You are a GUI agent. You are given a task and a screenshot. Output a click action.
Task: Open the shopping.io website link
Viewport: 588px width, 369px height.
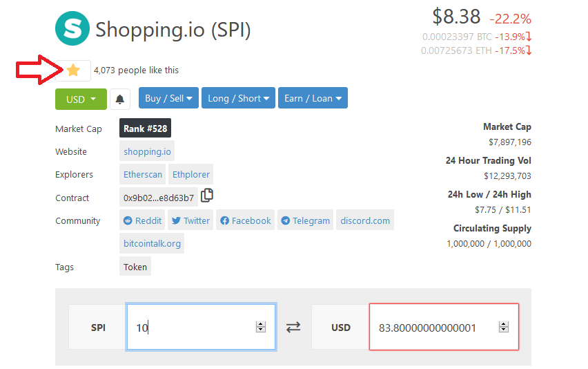point(147,151)
